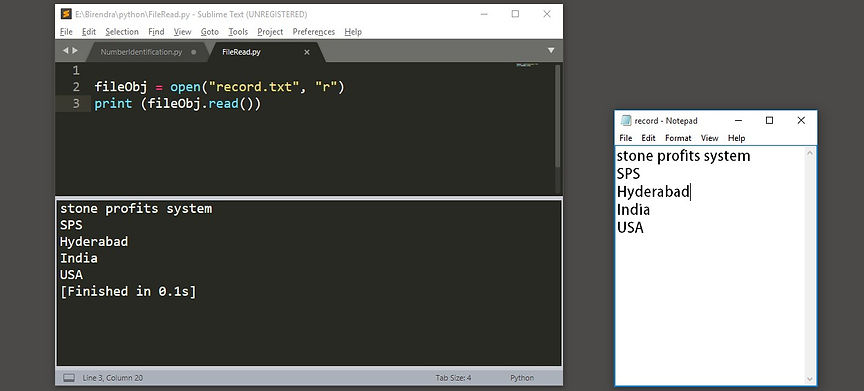The width and height of the screenshot is (864, 391).
Task: Close the Sublime Text window
Action: [547, 14]
